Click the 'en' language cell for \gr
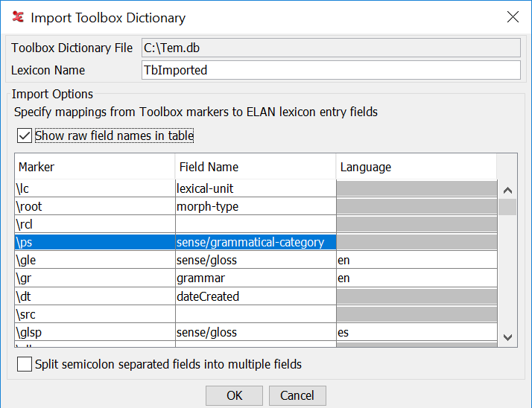 416,278
